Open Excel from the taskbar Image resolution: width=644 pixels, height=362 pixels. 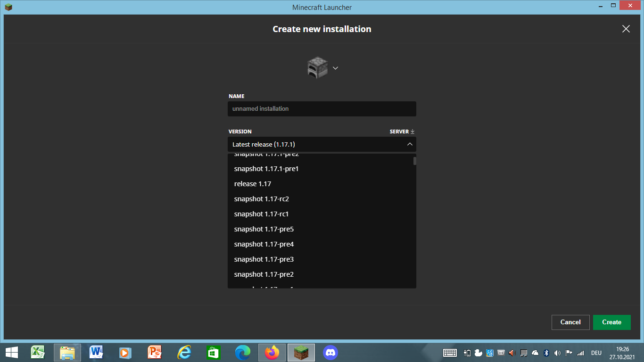pyautogui.click(x=38, y=352)
